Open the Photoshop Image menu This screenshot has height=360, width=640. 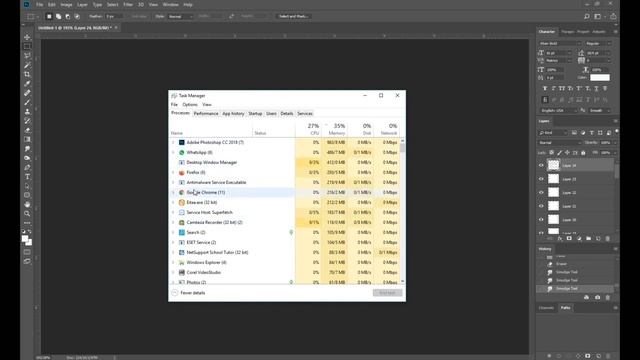(66, 4)
